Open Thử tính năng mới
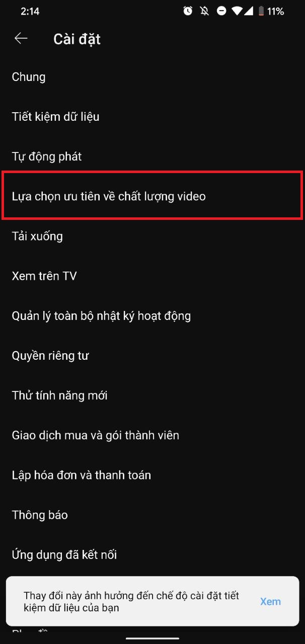 coord(152,395)
